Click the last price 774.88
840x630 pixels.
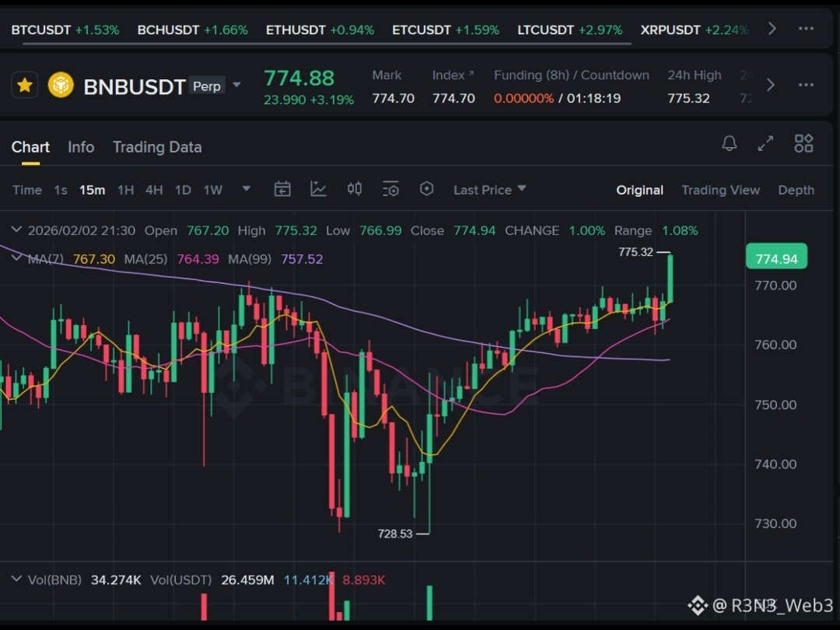[x=299, y=79]
